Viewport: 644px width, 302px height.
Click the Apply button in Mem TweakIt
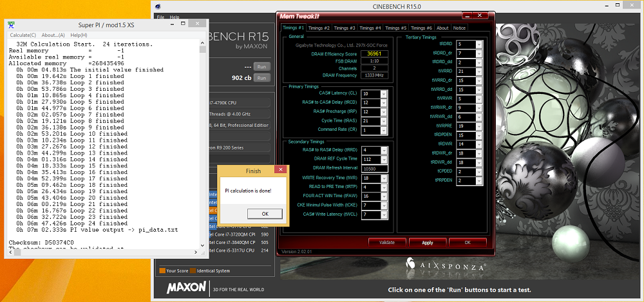click(427, 242)
